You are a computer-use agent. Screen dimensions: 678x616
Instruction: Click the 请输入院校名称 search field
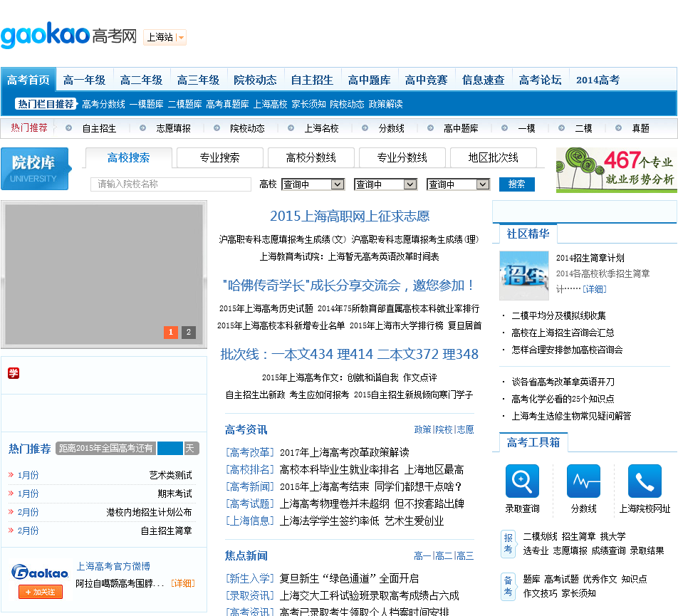pos(171,184)
